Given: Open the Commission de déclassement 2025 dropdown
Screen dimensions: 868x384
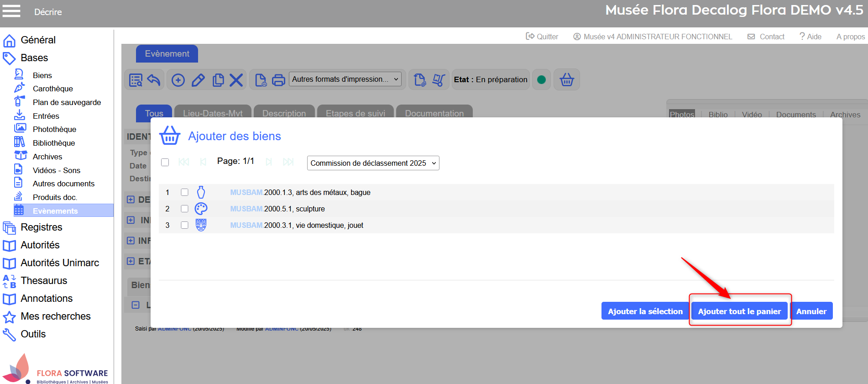Looking at the screenshot, I should 373,163.
